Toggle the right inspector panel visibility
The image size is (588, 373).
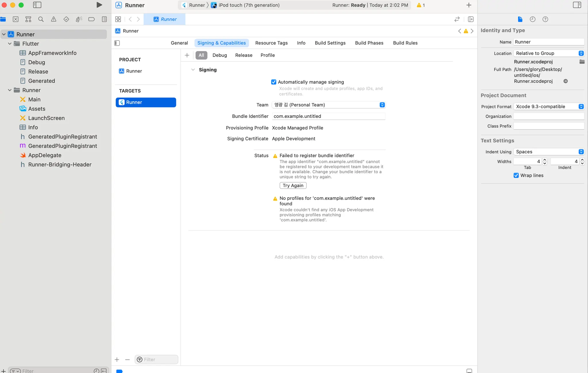tap(577, 5)
